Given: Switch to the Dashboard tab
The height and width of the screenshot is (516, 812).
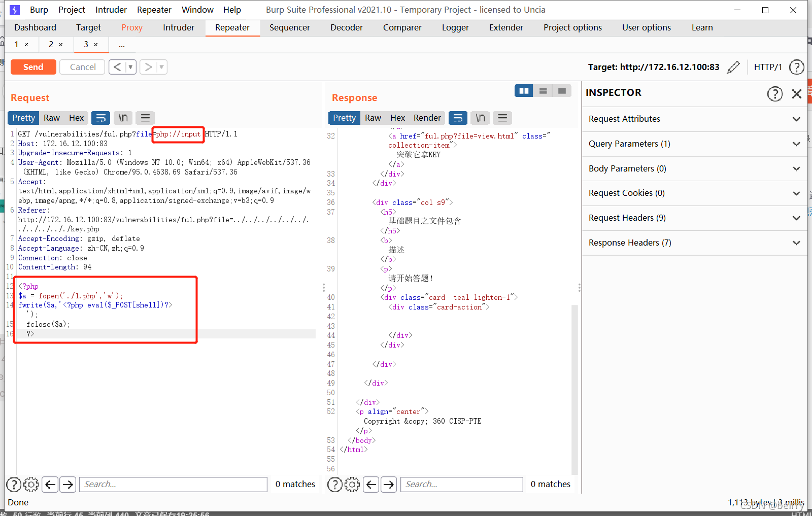Looking at the screenshot, I should pyautogui.click(x=35, y=27).
